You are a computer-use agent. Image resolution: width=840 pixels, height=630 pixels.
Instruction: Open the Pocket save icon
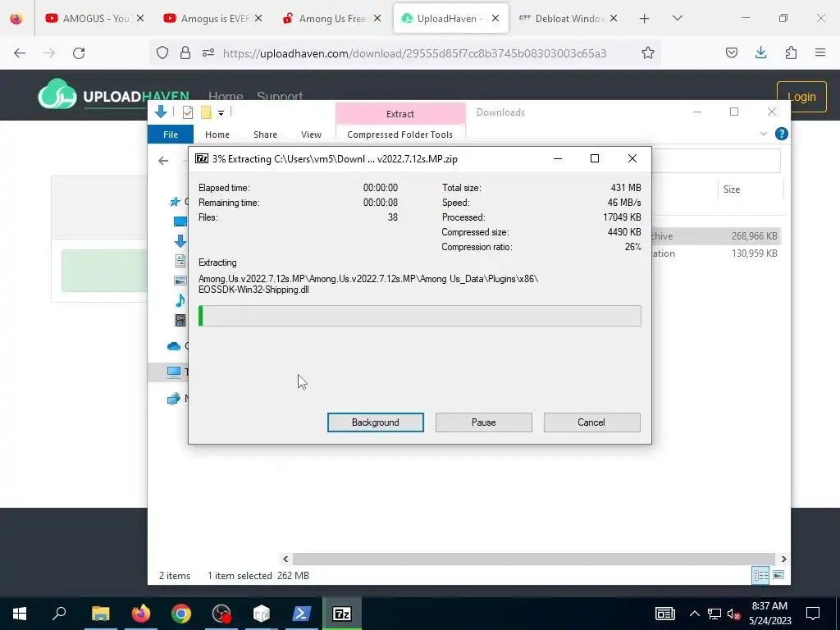click(731, 52)
